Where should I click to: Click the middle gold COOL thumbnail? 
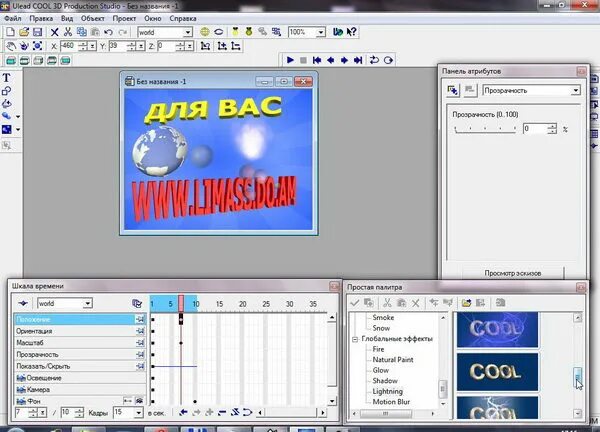point(497,372)
